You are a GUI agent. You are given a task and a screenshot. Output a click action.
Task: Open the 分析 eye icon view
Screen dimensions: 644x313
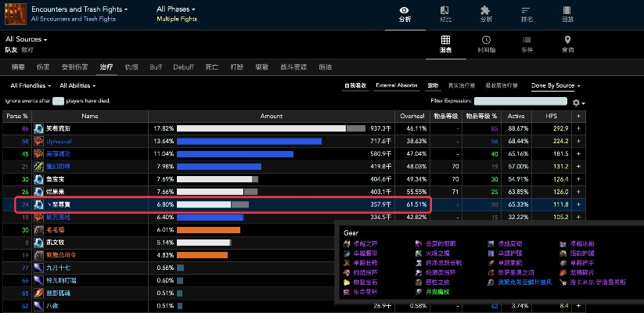(404, 14)
